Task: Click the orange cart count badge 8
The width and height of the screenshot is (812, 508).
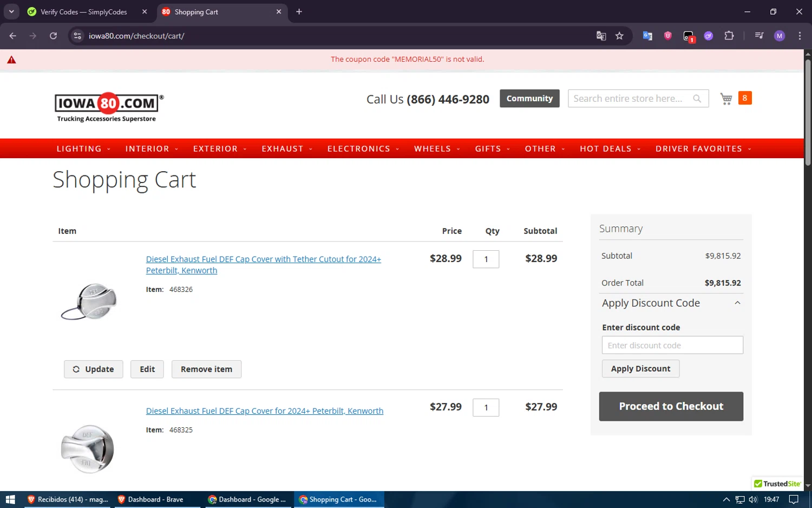Action: 745,98
